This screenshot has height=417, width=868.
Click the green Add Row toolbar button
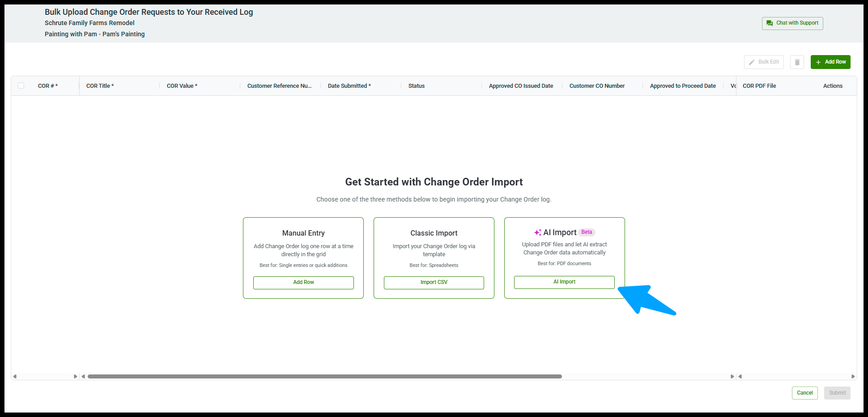click(830, 62)
